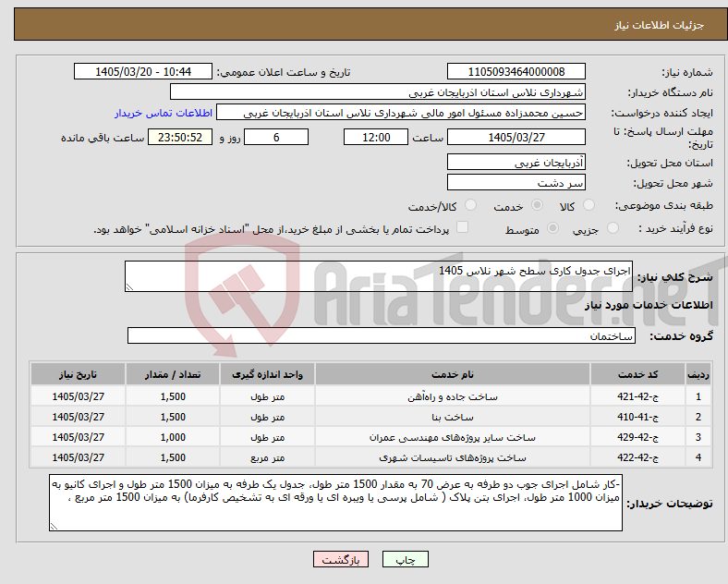
Task: Click the نام خدمت column header
Action: 453,374
